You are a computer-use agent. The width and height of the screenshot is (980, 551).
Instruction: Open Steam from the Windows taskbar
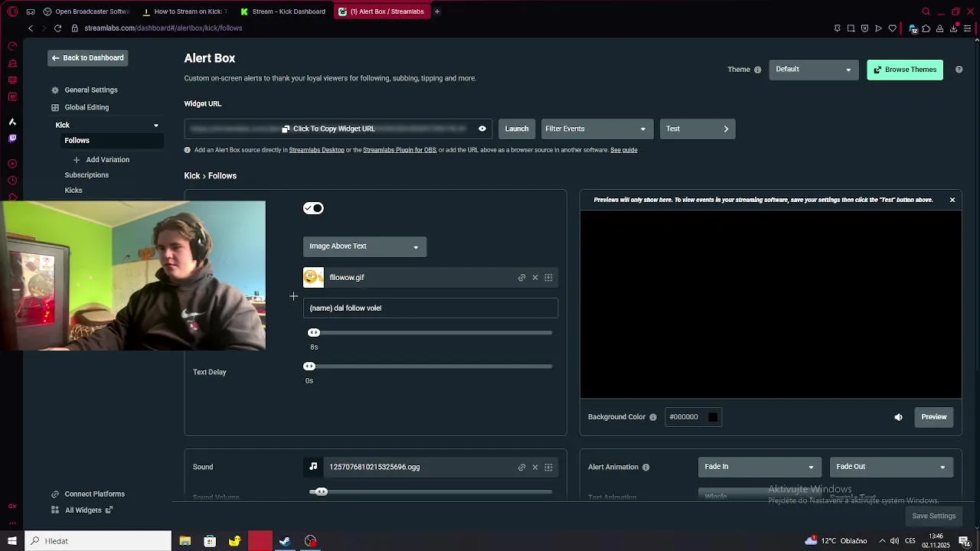(285, 541)
